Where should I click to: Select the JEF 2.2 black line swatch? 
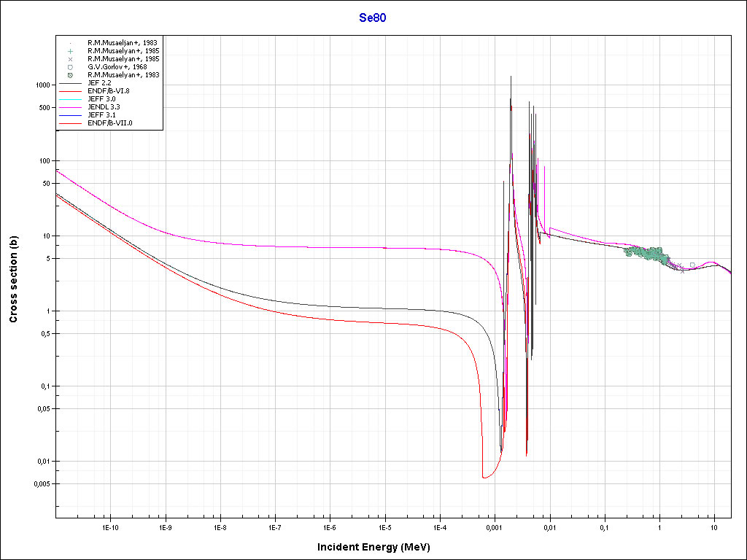pos(70,83)
